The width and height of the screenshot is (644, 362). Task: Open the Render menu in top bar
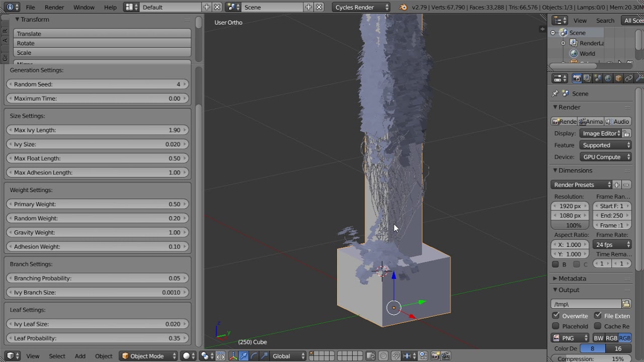[x=54, y=7]
